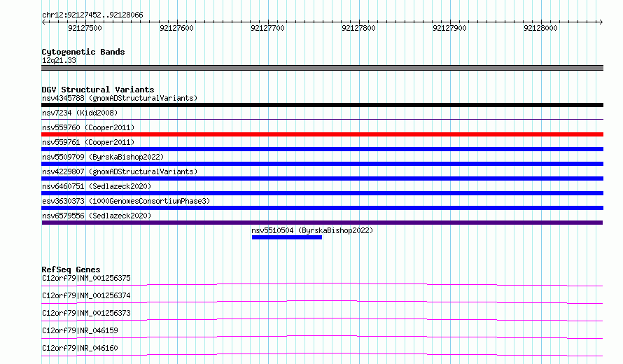Screen dimensions: 623x364
Task: Open variant nsv6579556 Sedlazeck2020 label
Action: [x=97, y=216]
